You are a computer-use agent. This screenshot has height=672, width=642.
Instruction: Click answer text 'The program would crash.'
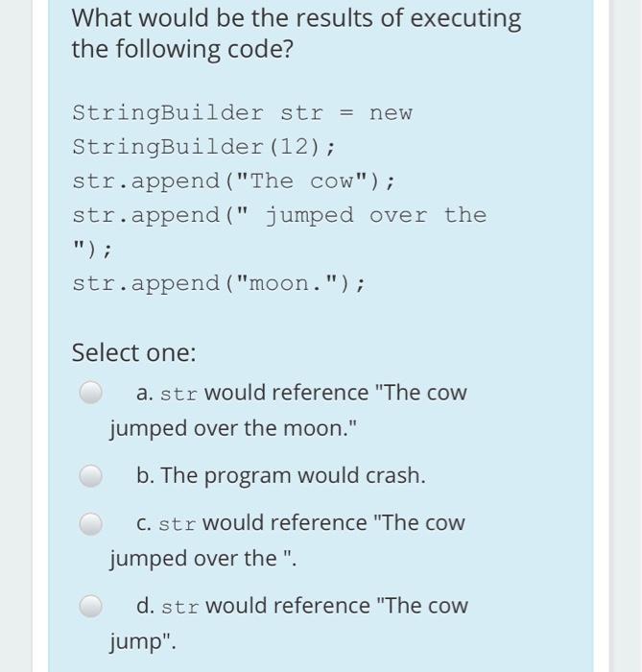point(294,475)
